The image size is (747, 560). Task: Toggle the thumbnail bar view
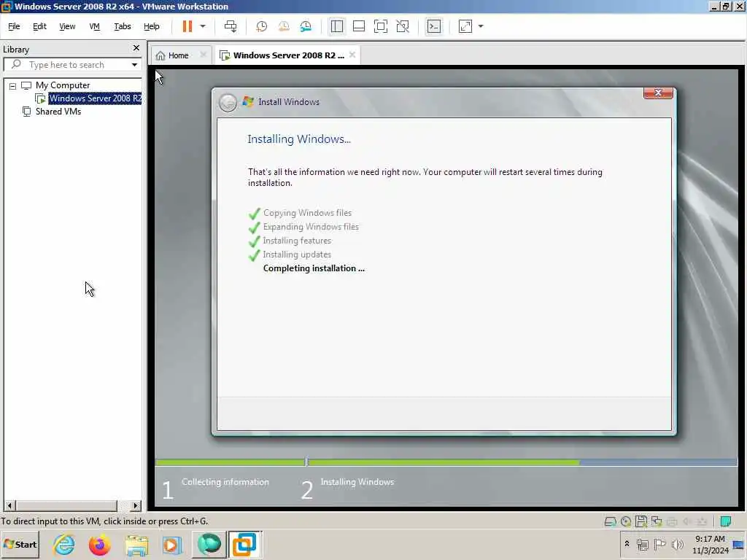coord(359,26)
